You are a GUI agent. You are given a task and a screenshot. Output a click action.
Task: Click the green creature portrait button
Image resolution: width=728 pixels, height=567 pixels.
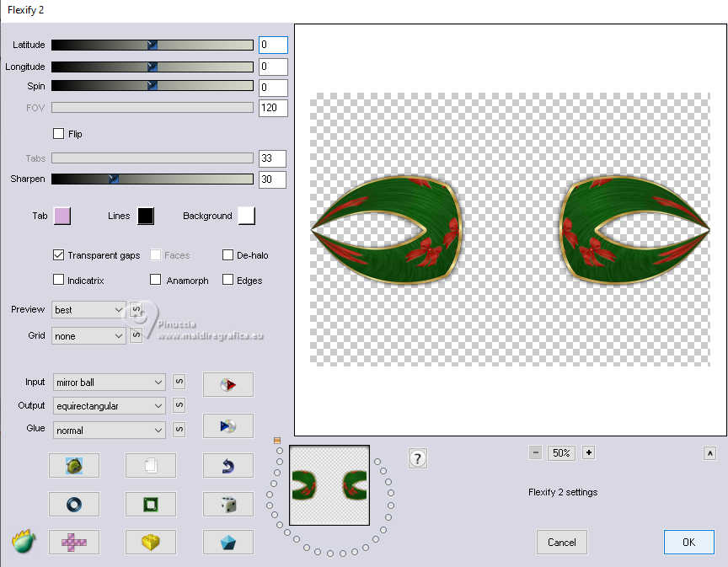click(x=74, y=465)
